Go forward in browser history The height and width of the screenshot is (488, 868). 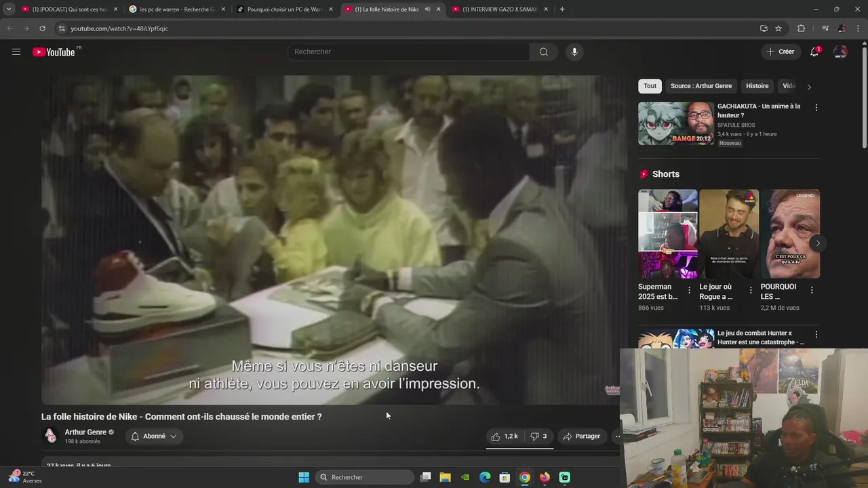pyautogui.click(x=26, y=28)
